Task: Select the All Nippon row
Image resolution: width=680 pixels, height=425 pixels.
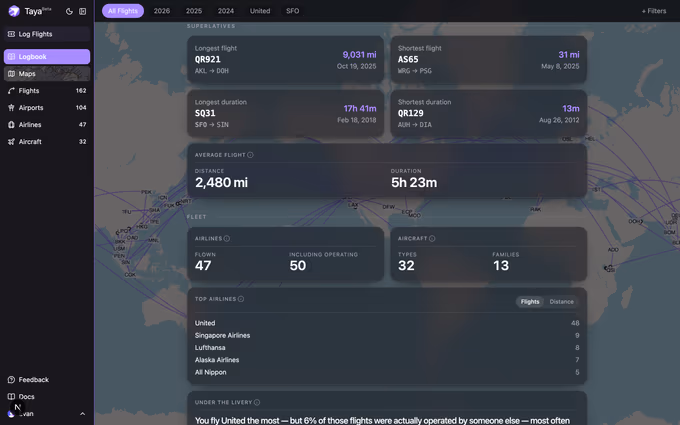Action: (387, 372)
